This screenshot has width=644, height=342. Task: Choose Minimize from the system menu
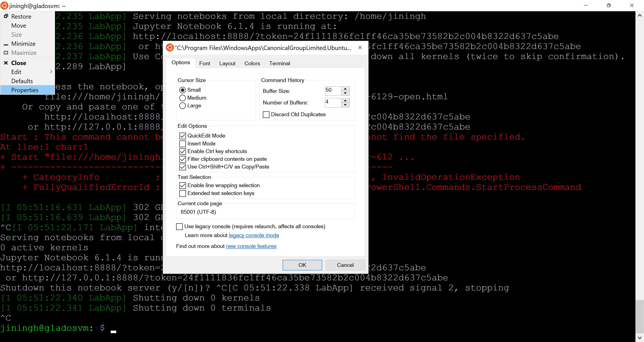coord(28,43)
